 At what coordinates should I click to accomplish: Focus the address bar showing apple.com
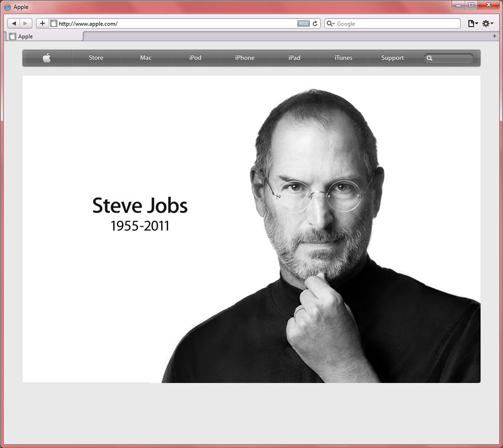coord(178,23)
